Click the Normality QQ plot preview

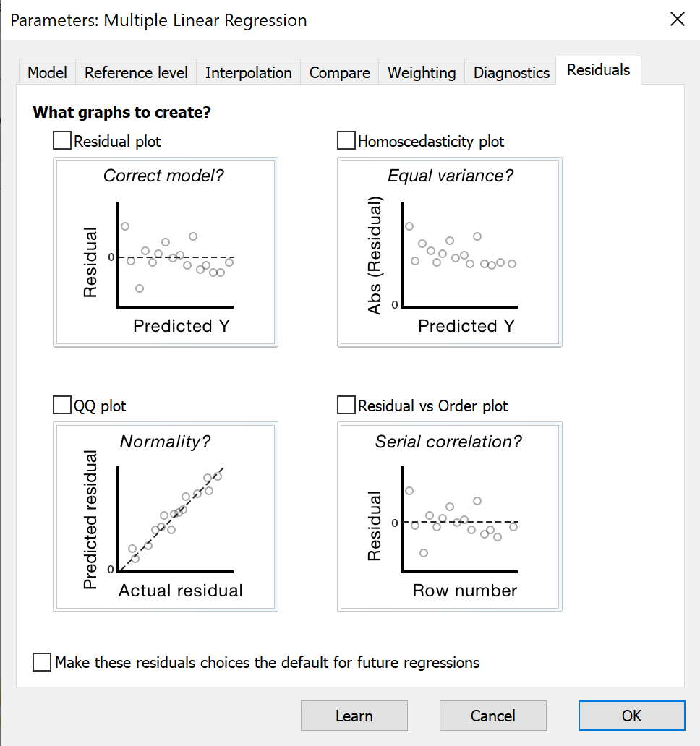[x=165, y=518]
